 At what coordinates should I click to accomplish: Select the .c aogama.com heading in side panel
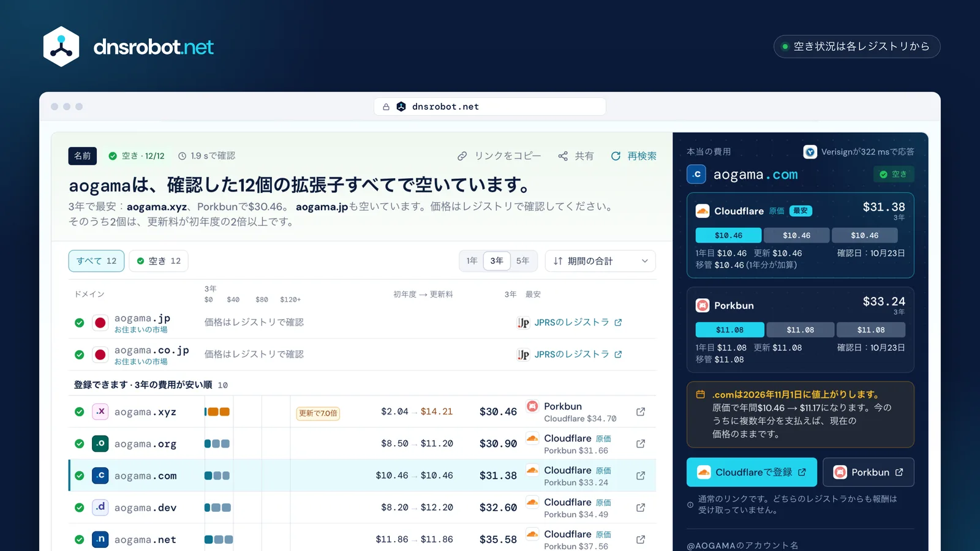(742, 174)
